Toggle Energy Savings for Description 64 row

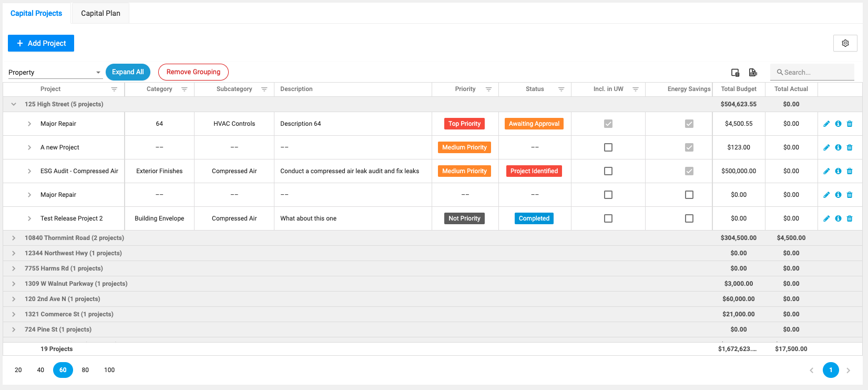coord(689,124)
